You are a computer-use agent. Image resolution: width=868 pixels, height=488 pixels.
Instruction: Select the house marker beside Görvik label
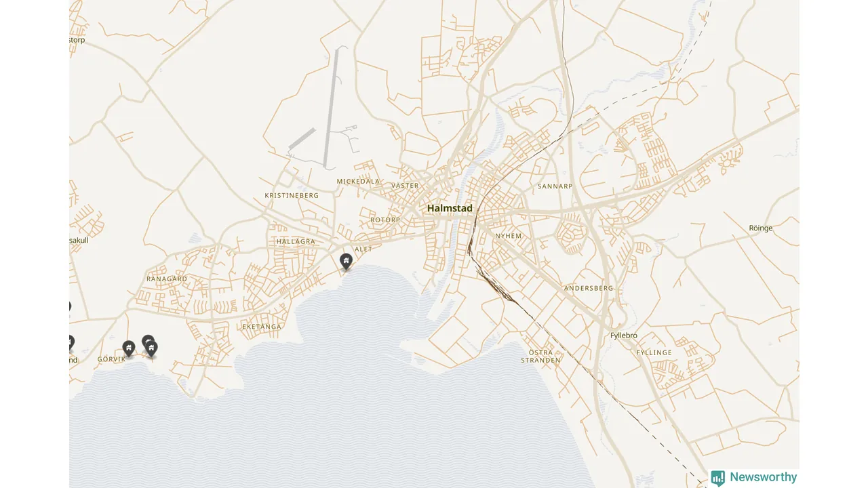[x=129, y=349]
